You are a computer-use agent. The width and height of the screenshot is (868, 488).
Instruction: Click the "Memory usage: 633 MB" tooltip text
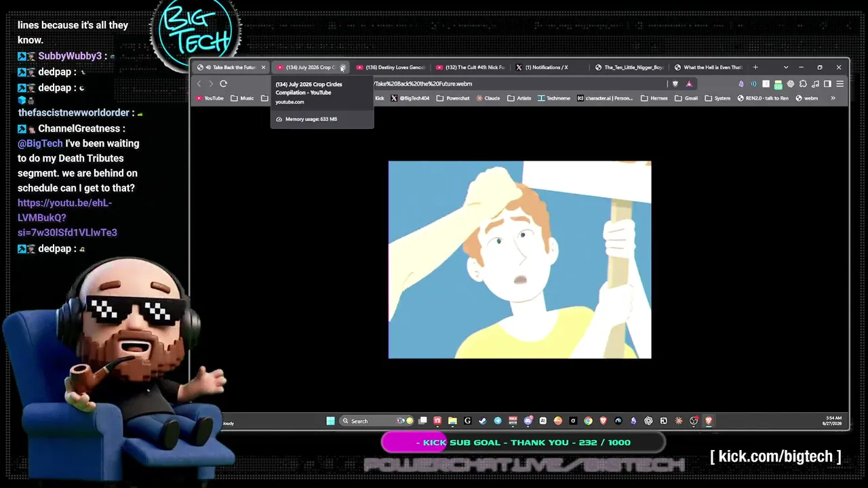[311, 119]
